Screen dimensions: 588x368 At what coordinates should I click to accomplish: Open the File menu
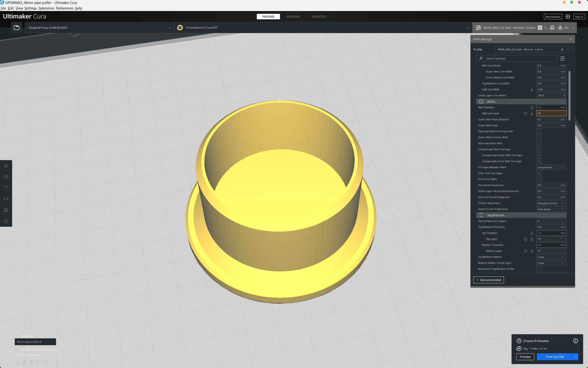3,8
